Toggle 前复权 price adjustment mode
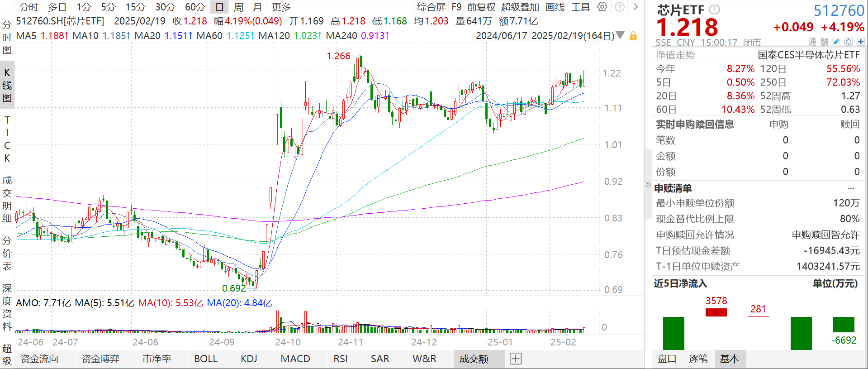 click(481, 7)
